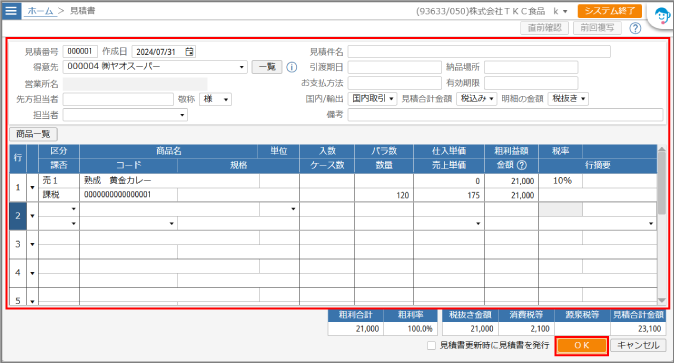Expand the 得意先 customer dropdown
Viewport: 674px width, 363px height.
(x=242, y=67)
